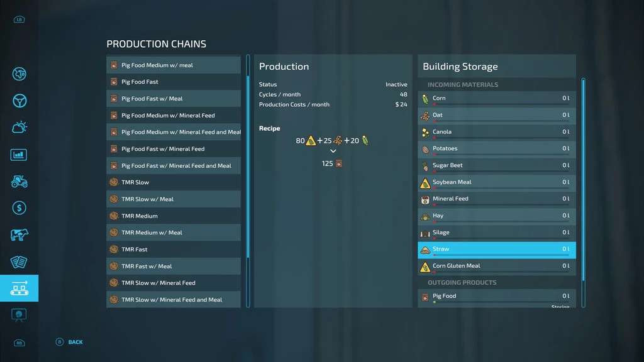Click the LB page-up button
Viewport: 644px width, 362px height.
pos(19,19)
